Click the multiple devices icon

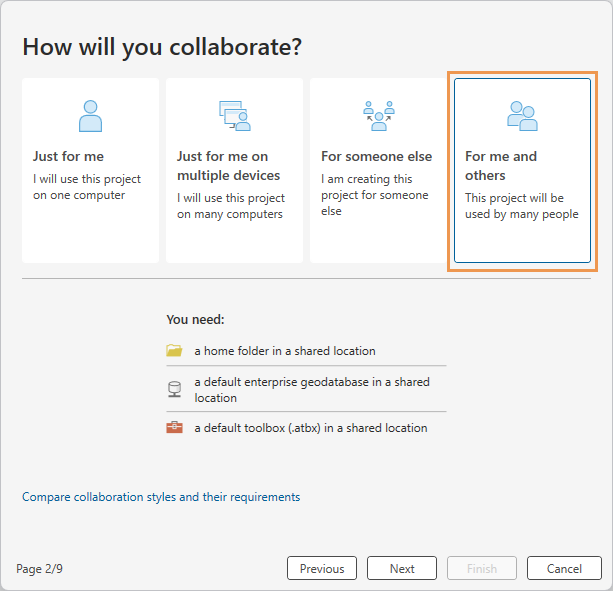(234, 116)
